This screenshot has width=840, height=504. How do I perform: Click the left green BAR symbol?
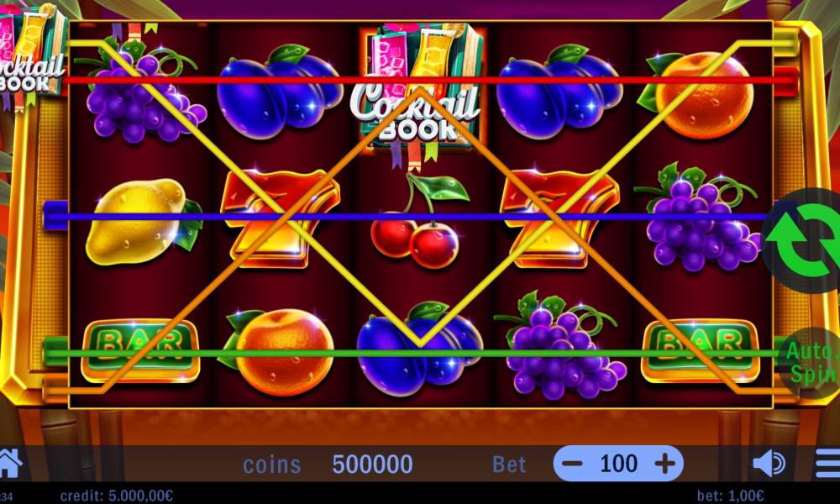click(x=141, y=351)
